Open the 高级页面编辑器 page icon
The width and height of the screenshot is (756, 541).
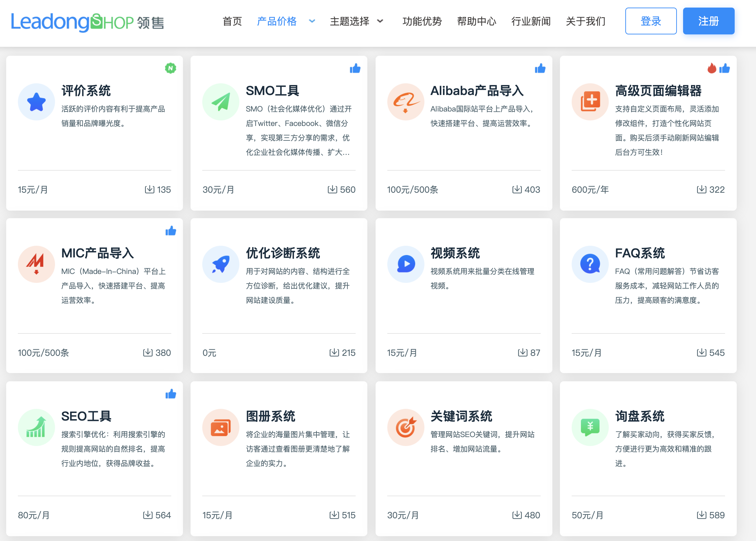[x=590, y=102]
